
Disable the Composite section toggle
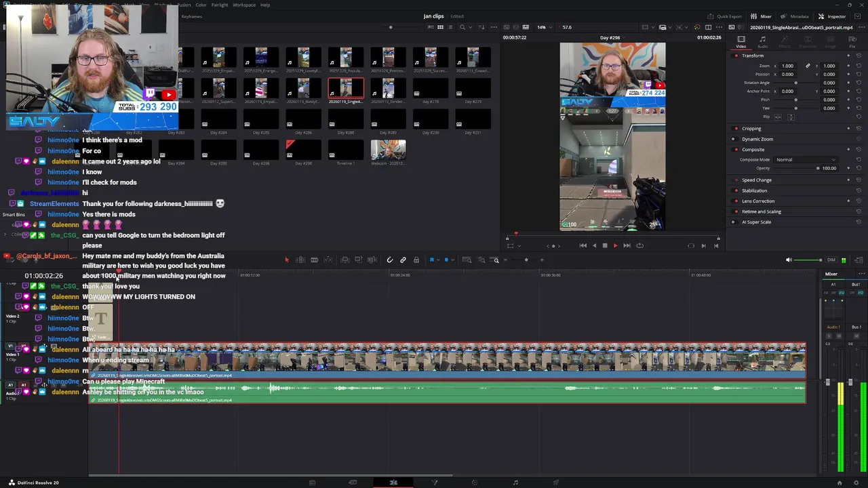pyautogui.click(x=736, y=149)
